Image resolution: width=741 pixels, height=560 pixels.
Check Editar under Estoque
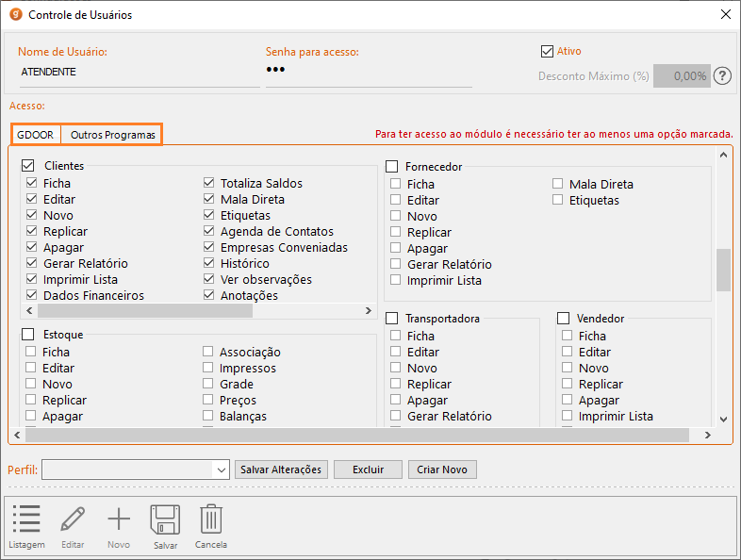31,367
